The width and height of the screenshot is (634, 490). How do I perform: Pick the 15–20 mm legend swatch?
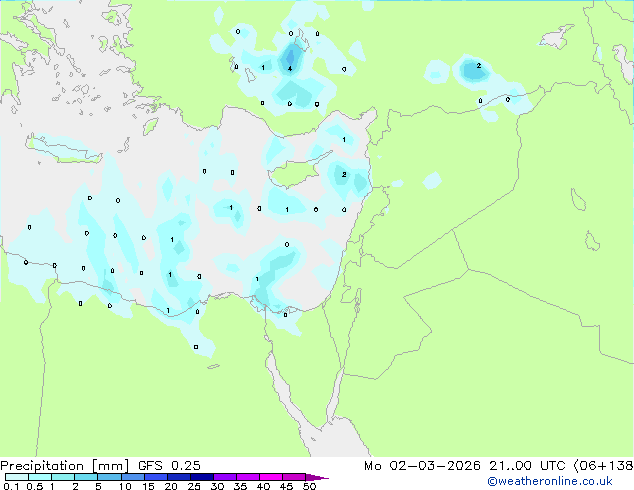[x=155, y=477]
